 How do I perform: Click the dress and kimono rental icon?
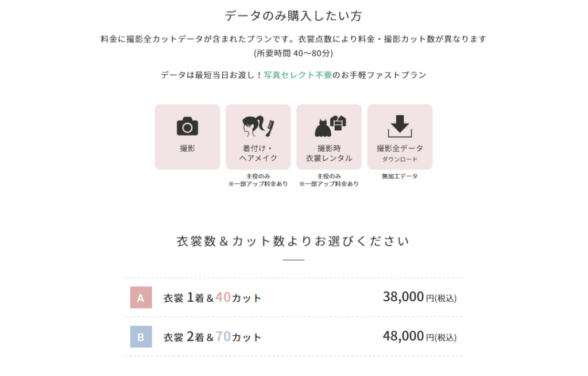pyautogui.click(x=330, y=126)
